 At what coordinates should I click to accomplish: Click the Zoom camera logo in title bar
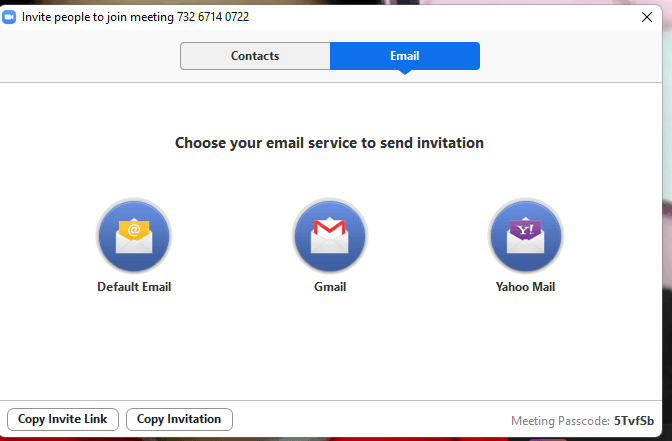coord(10,17)
